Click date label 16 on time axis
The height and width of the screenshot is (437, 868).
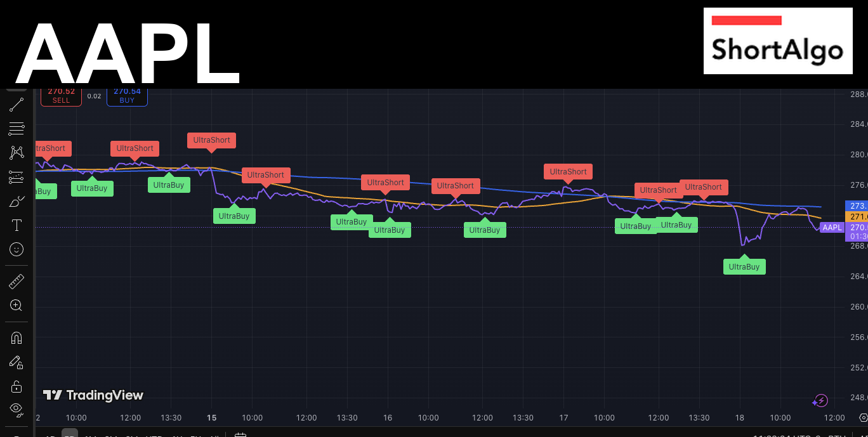pyautogui.click(x=388, y=418)
